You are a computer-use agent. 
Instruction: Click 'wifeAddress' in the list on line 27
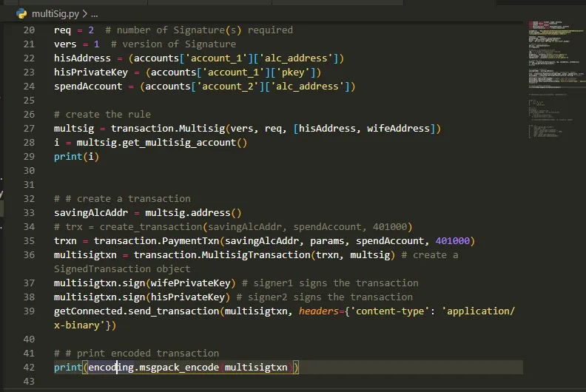click(398, 129)
